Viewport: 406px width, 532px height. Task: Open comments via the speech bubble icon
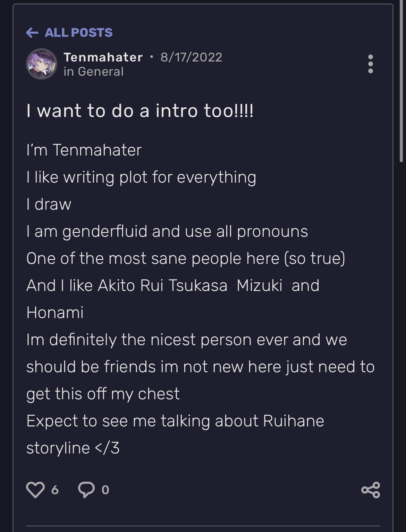pos(86,490)
